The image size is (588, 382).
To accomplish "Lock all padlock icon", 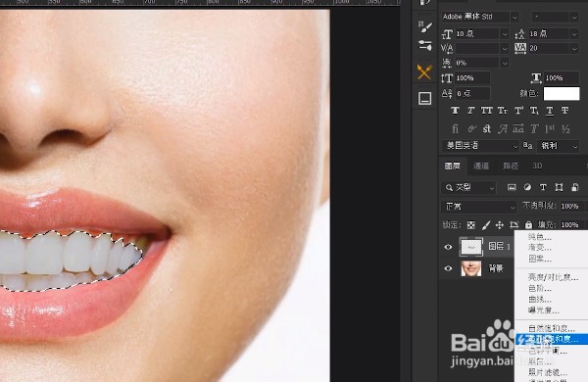I will (x=528, y=225).
